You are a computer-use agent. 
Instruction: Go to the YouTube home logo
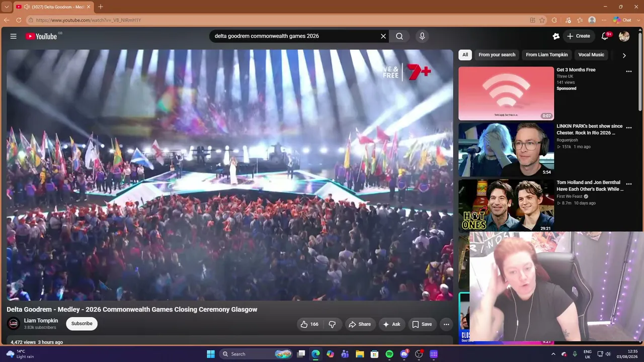[41, 36]
